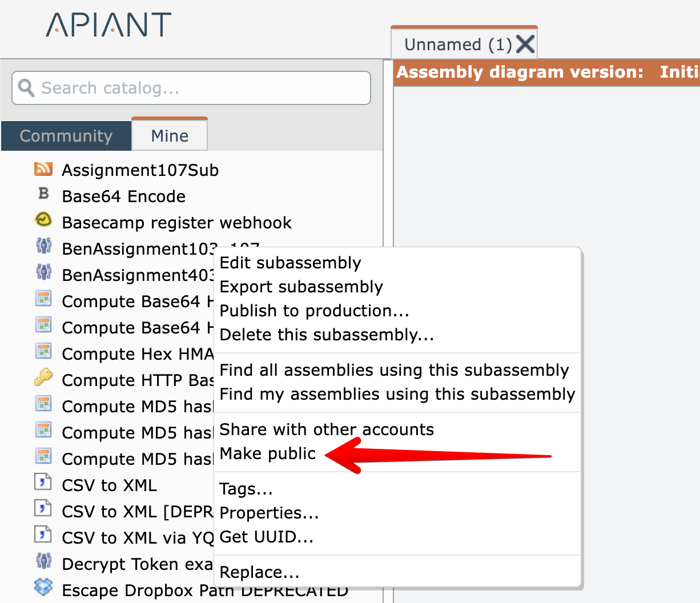Click the key icon for Compute HTTP Basic
The image size is (700, 603).
click(x=43, y=377)
